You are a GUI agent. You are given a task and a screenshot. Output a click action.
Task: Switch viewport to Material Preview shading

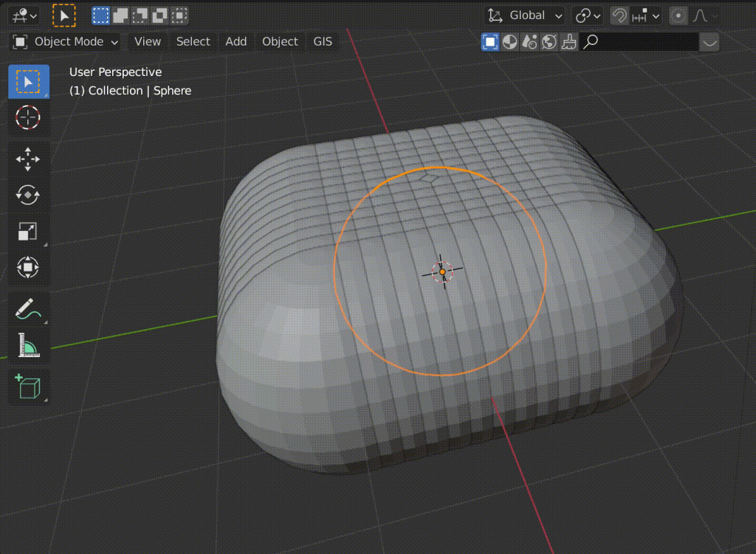click(529, 42)
